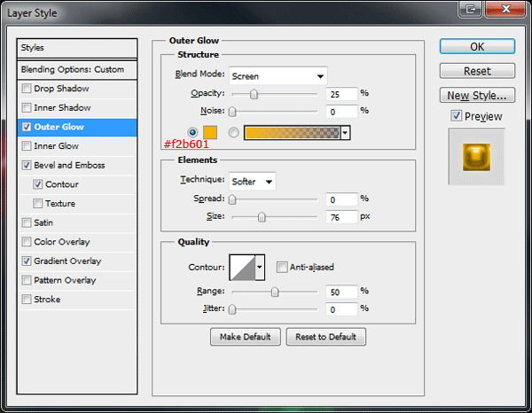Click the Range value field

[x=341, y=292]
